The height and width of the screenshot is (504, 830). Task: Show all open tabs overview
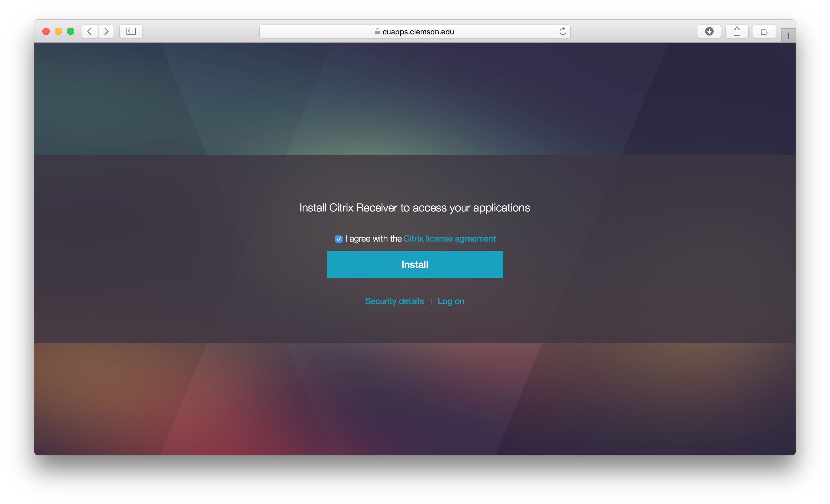764,31
